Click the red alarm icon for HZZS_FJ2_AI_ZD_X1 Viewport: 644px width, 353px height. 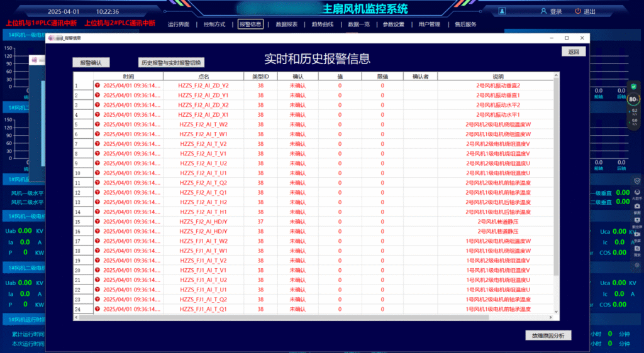click(x=97, y=114)
